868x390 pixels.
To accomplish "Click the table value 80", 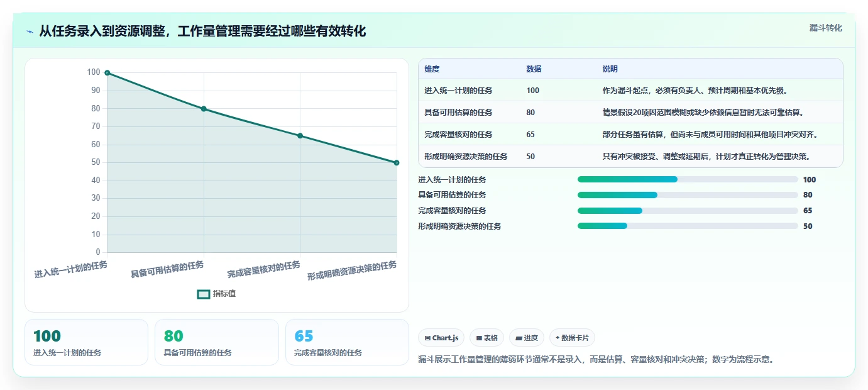I will pyautogui.click(x=530, y=113).
